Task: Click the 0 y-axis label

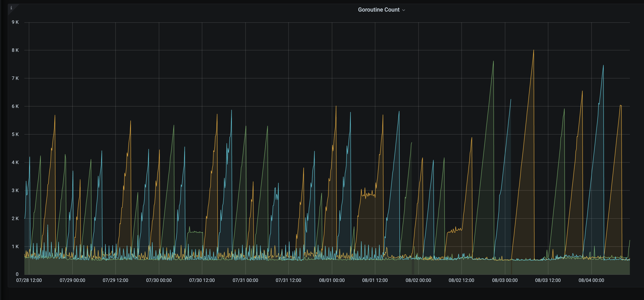Action: 17,274
